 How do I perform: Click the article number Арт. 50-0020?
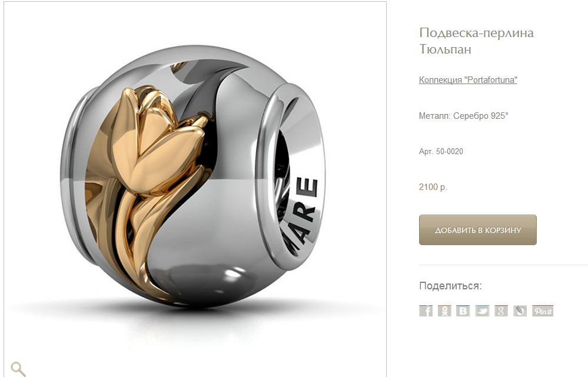pyautogui.click(x=441, y=151)
